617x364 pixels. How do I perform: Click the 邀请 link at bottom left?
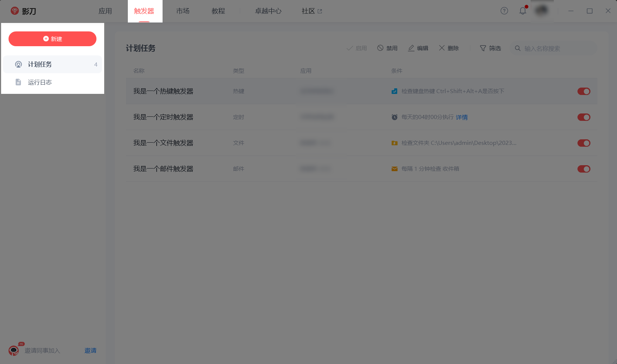click(x=91, y=350)
